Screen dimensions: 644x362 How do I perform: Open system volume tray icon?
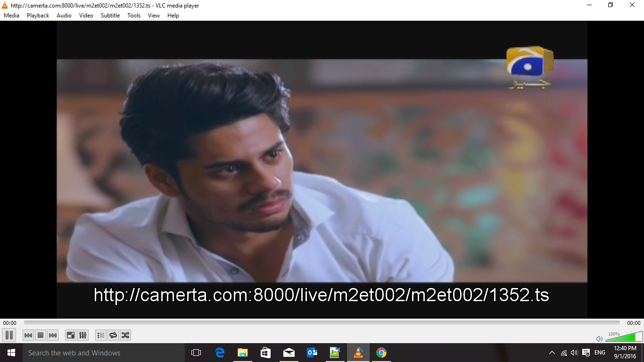pyautogui.click(x=574, y=353)
